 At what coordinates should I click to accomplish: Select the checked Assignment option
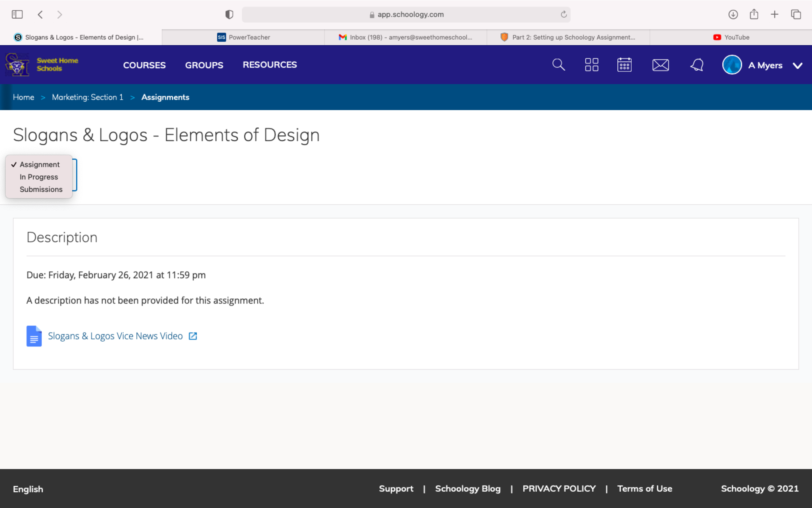(x=39, y=164)
